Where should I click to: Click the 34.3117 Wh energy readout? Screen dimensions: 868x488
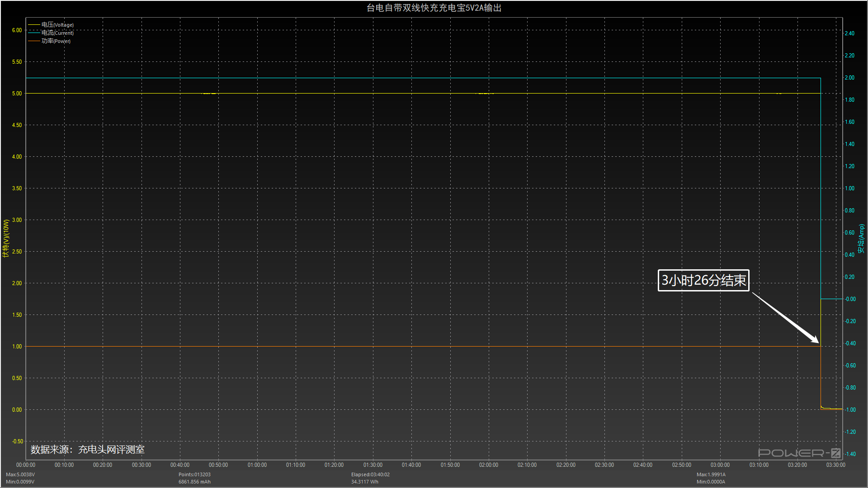364,482
